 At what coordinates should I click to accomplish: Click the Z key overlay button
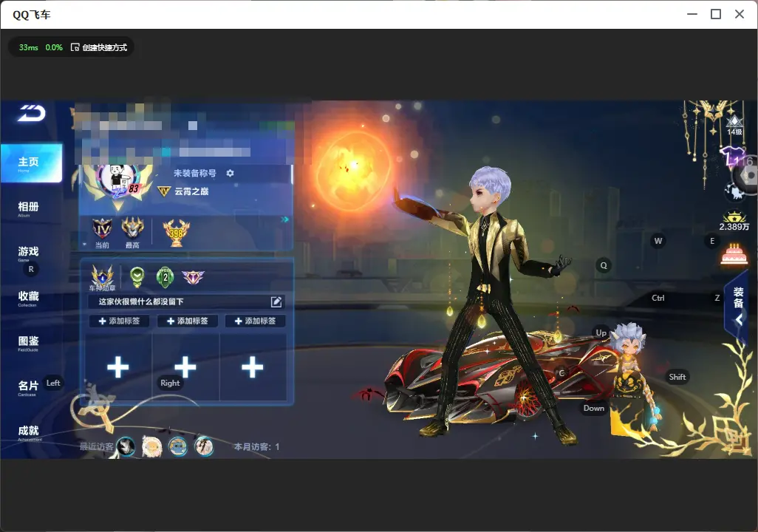[717, 298]
